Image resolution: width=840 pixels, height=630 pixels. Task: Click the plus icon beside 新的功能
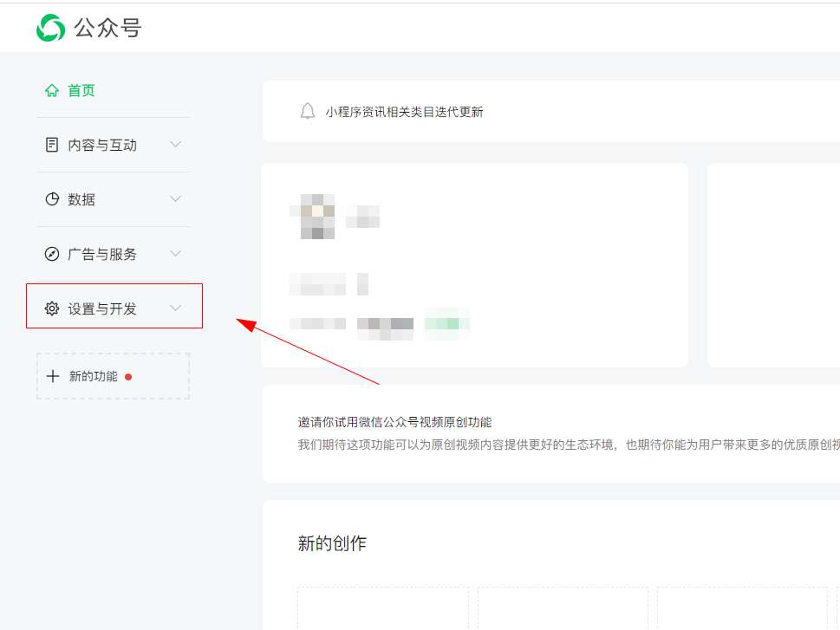[53, 376]
